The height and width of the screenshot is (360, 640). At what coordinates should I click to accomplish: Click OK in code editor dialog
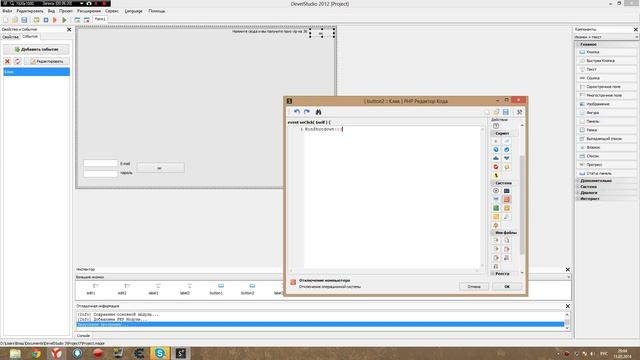507,287
